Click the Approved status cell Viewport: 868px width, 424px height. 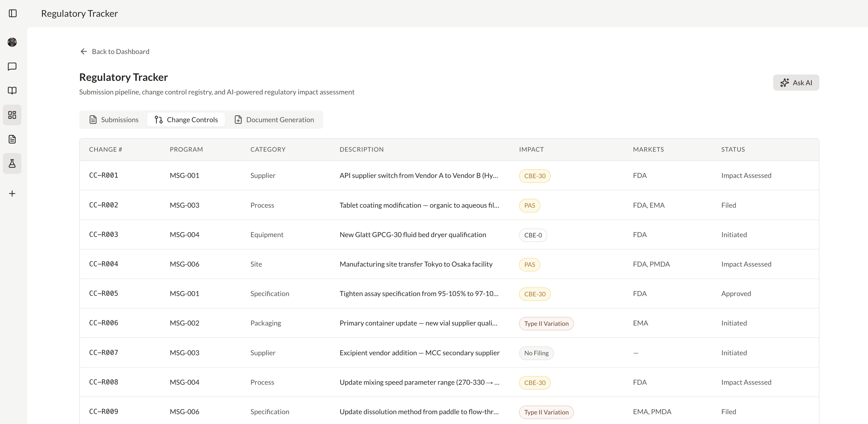(736, 293)
